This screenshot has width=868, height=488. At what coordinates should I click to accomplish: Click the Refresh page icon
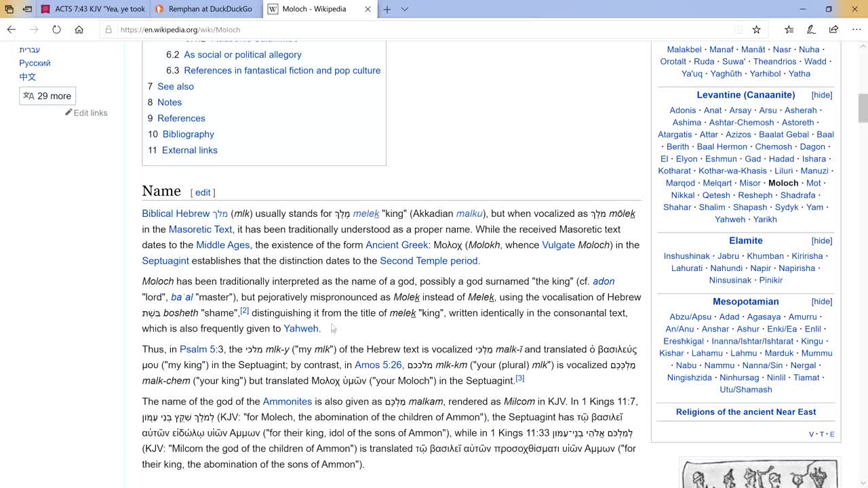click(x=56, y=29)
